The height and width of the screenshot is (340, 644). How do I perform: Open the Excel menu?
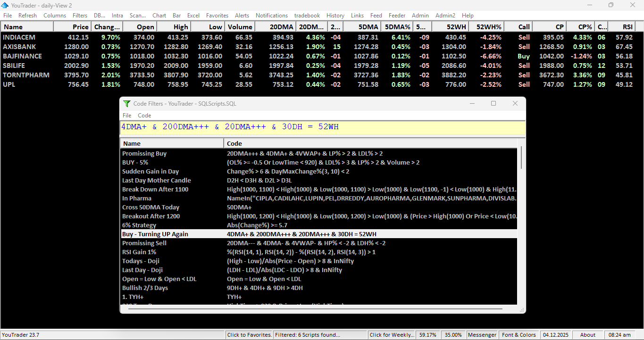[x=193, y=16]
